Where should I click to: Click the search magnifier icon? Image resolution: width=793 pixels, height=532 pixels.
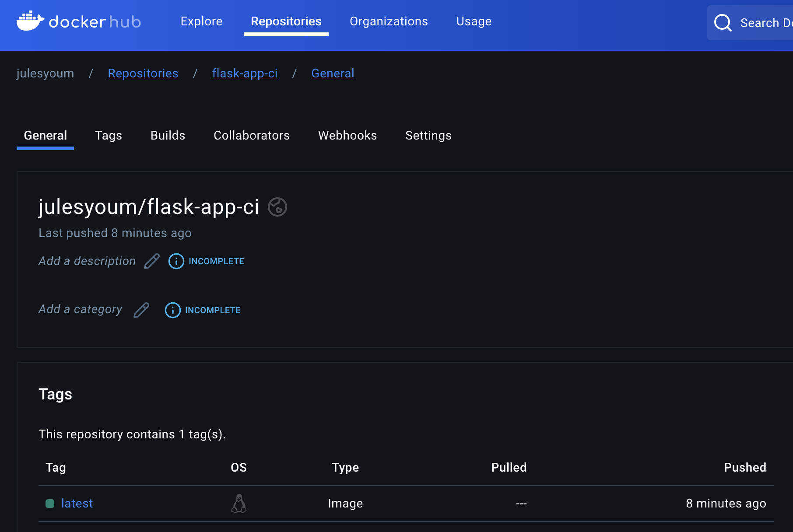pos(723,23)
